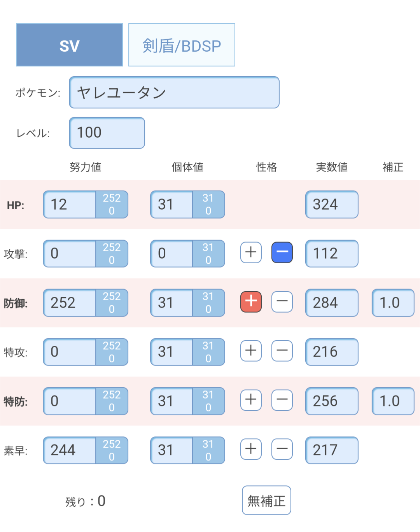Screen dimensions: 420x532
Task: Open the 特防 補正 1.0 selector
Action: coord(393,401)
